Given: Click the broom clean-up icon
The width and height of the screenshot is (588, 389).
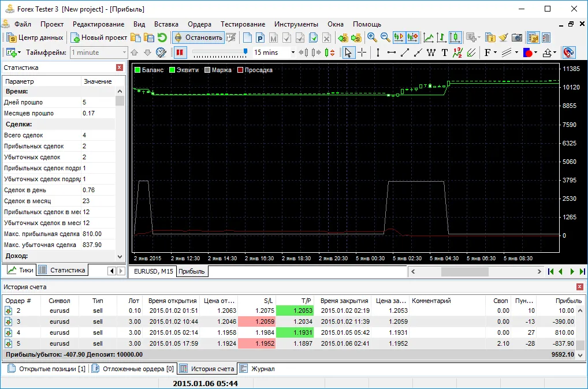Looking at the screenshot, I should tap(504, 38).
